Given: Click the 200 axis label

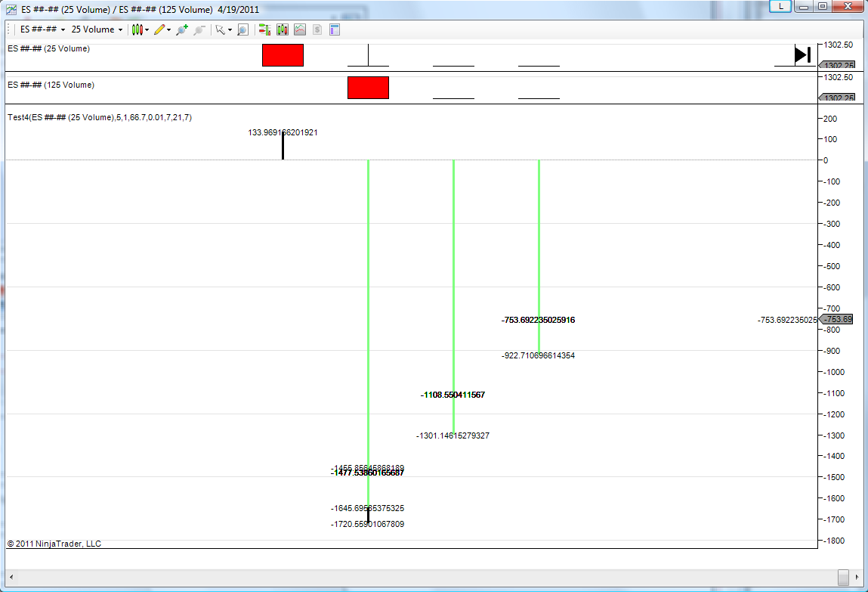Looking at the screenshot, I should tap(830, 119).
